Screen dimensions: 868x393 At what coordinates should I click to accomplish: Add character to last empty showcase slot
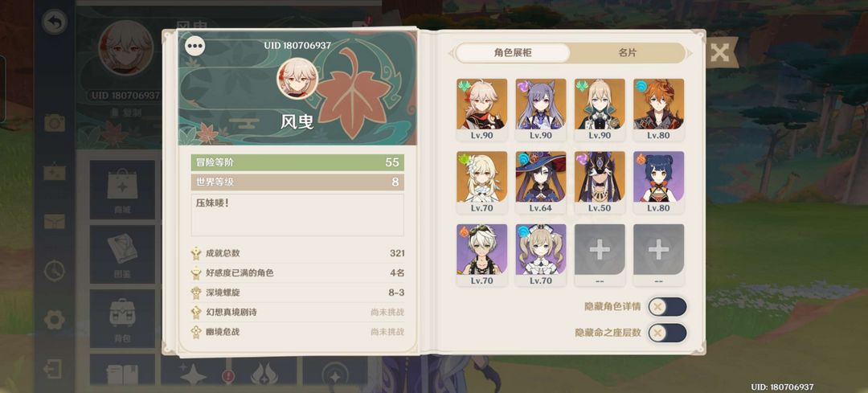[x=658, y=255]
